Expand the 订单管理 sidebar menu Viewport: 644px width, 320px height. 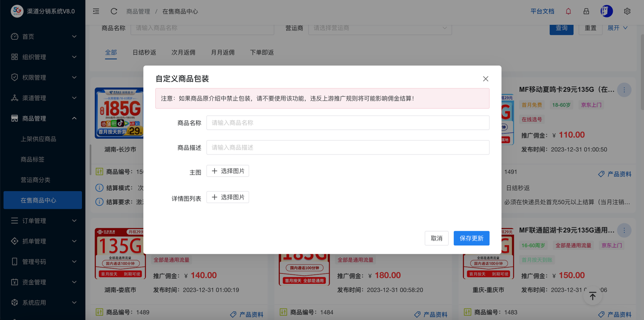pyautogui.click(x=43, y=221)
